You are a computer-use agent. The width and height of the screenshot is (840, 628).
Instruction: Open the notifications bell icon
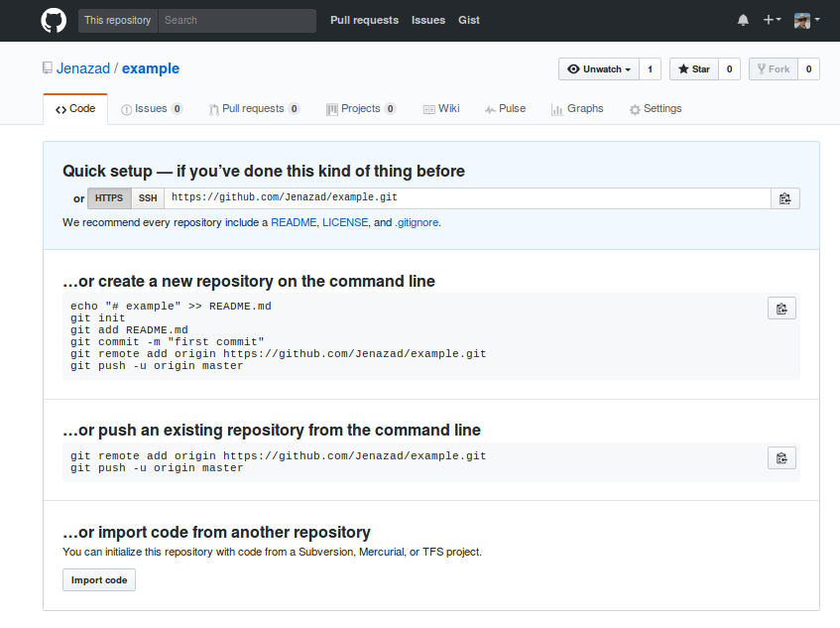click(x=743, y=21)
